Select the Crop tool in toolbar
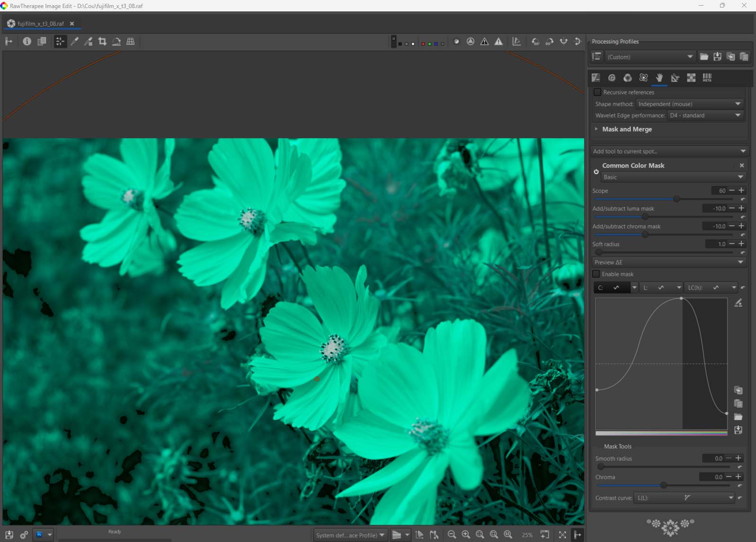Image resolution: width=756 pixels, height=542 pixels. (x=102, y=42)
